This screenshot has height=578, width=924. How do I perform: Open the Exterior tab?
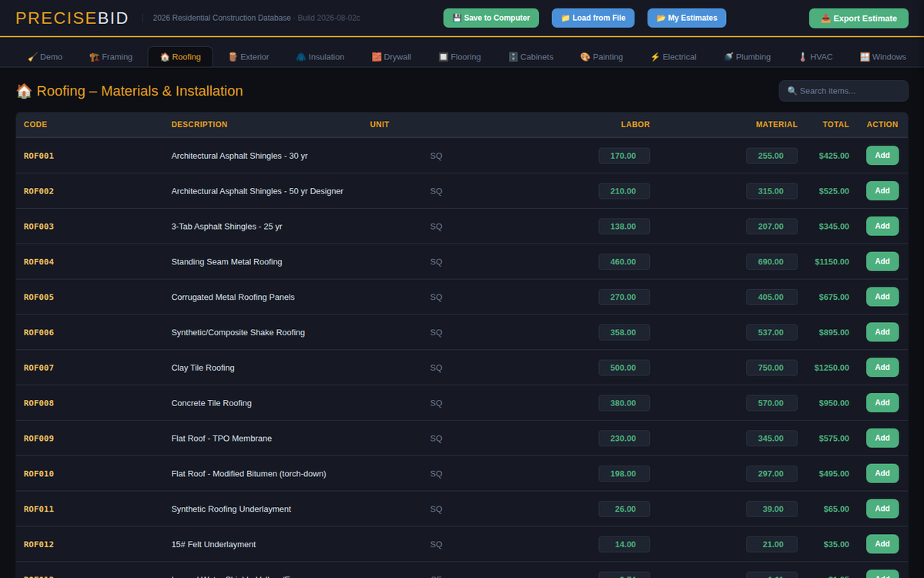click(249, 57)
